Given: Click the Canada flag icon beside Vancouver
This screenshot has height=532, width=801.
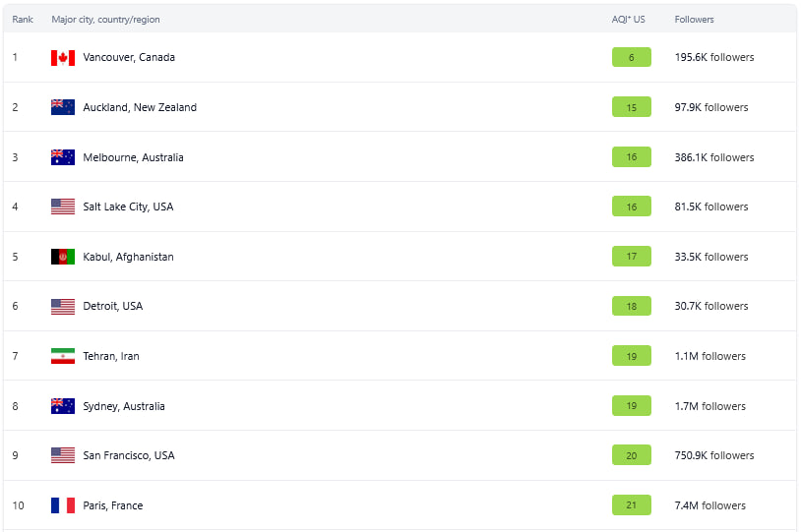Looking at the screenshot, I should pyautogui.click(x=63, y=58).
